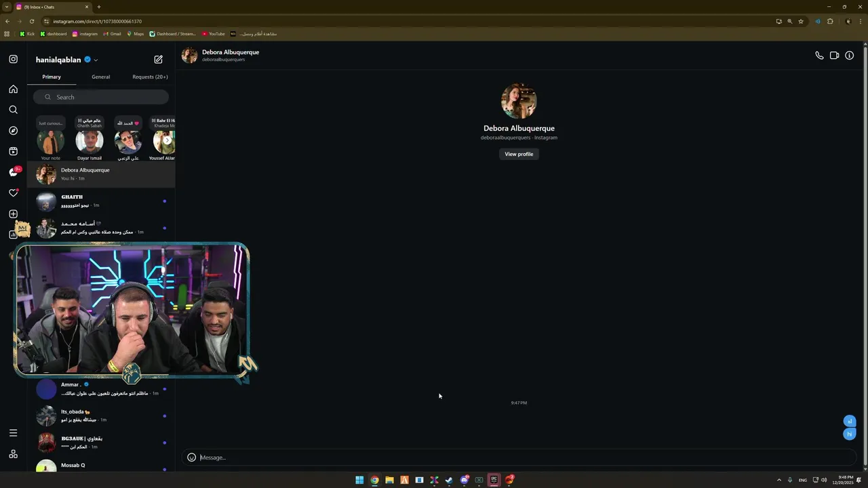
Task: Open the emoji picker in message box
Action: tap(191, 457)
